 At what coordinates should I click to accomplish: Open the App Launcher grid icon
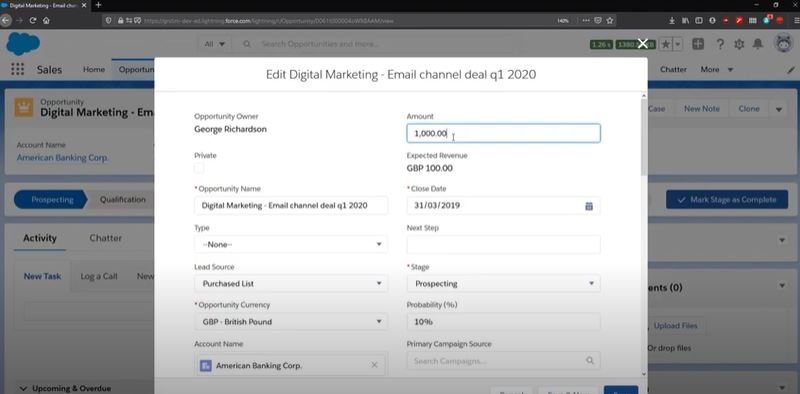coord(17,69)
